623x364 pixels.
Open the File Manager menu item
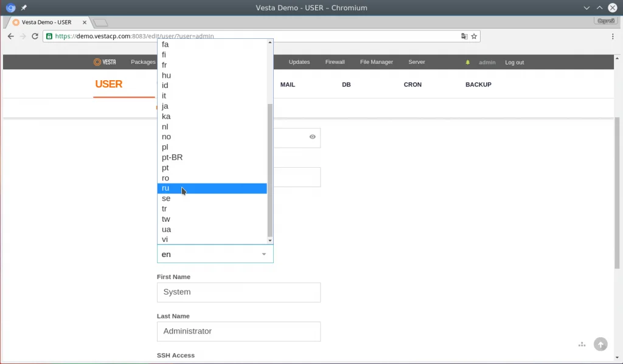(376, 62)
